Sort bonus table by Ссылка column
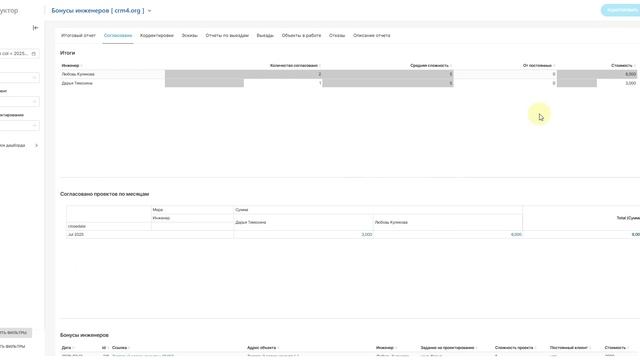This screenshot has width=640, height=360. tap(120, 348)
